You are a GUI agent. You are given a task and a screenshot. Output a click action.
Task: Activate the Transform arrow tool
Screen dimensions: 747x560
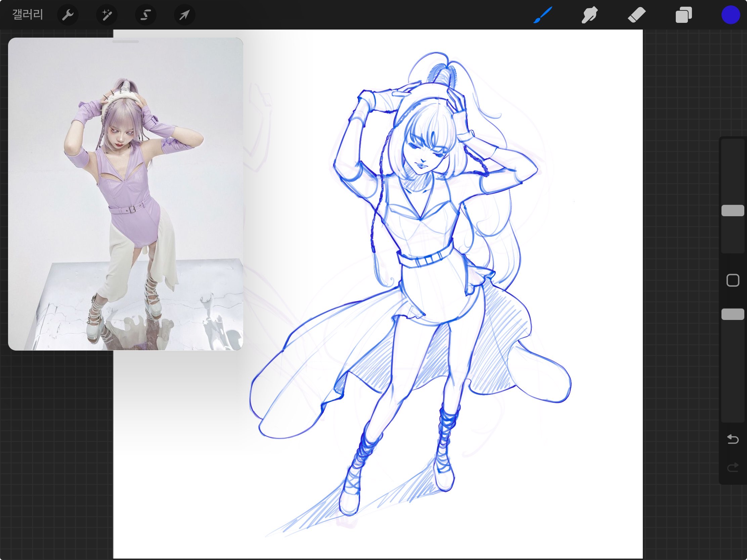184,15
